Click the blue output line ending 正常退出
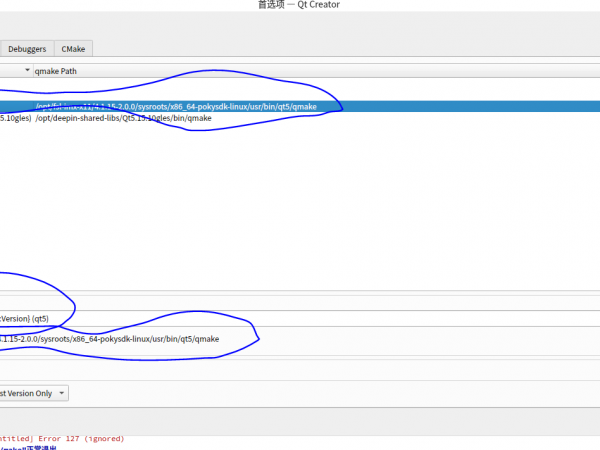600x450 pixels. (30, 447)
